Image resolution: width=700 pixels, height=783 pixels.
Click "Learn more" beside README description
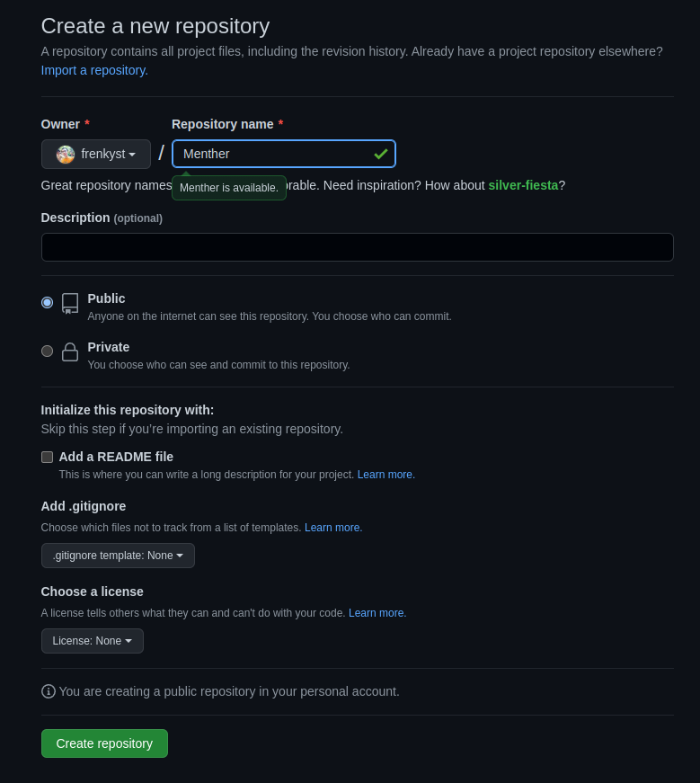click(x=385, y=474)
